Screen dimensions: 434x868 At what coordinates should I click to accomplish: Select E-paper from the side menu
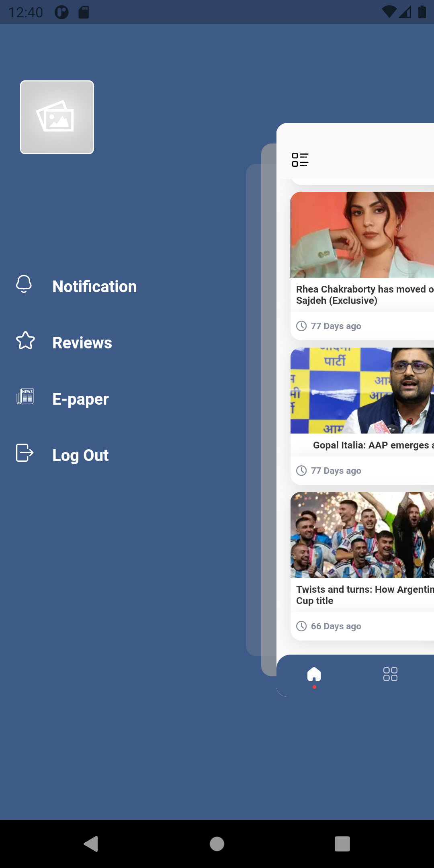pyautogui.click(x=80, y=398)
